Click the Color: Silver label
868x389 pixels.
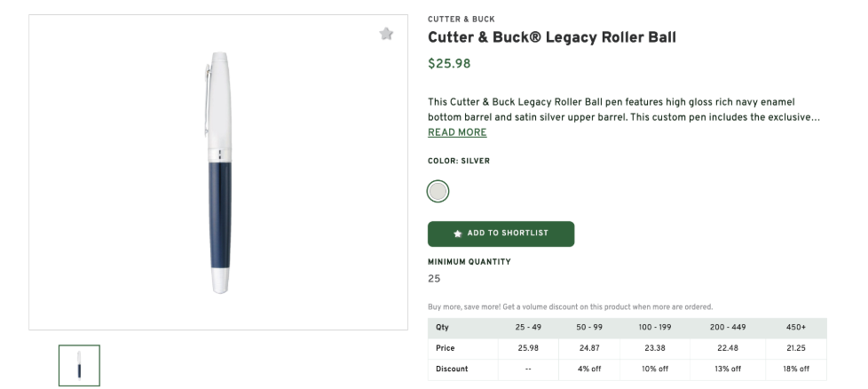coord(458,161)
